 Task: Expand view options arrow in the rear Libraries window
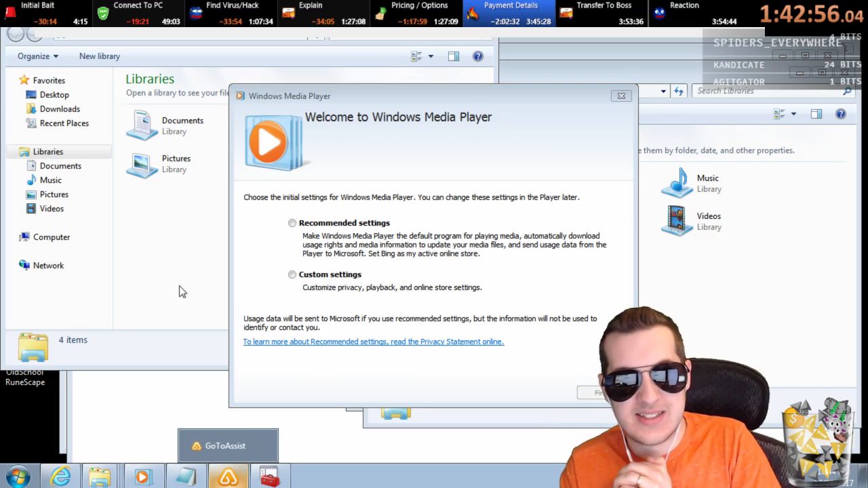[x=793, y=114]
